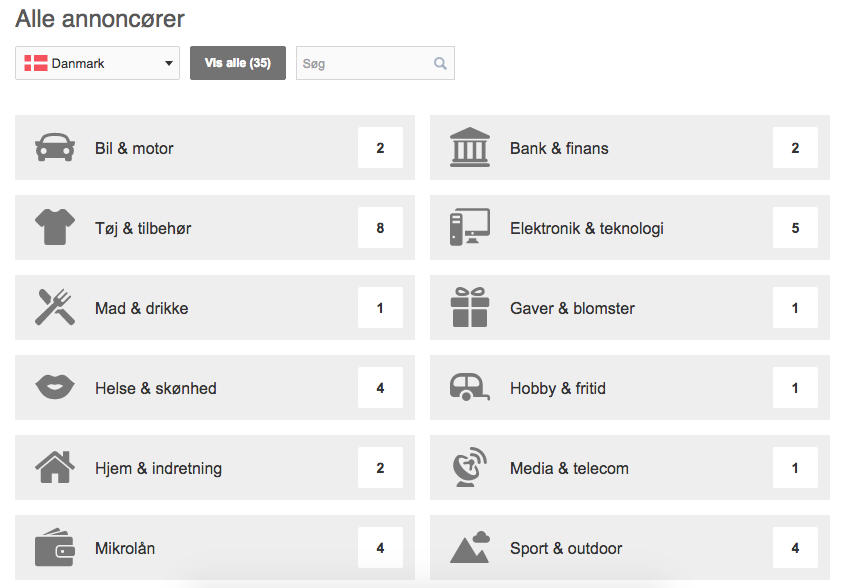This screenshot has height=588, width=843.
Task: Click the lips icon for Helse & skønhed
Action: pos(55,387)
